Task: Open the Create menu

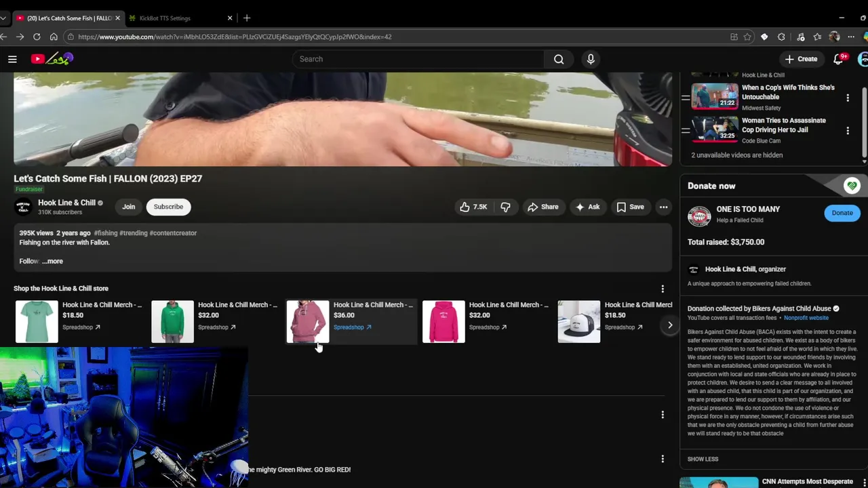Action: tap(802, 59)
